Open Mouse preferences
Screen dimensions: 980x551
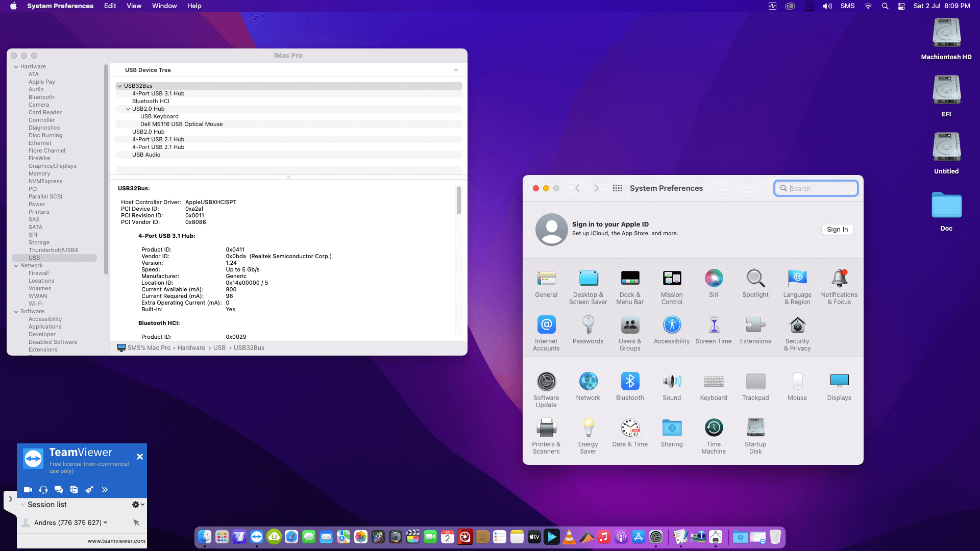click(797, 382)
